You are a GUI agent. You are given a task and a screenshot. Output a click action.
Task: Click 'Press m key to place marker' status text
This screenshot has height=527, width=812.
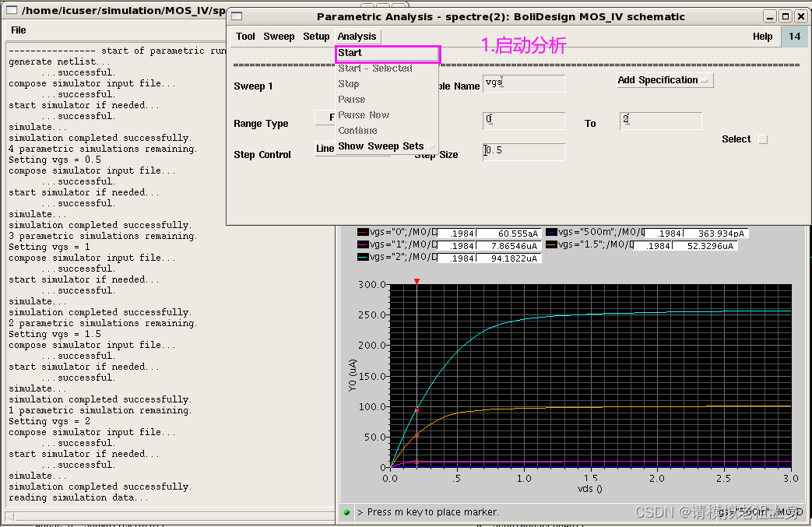pos(433,512)
